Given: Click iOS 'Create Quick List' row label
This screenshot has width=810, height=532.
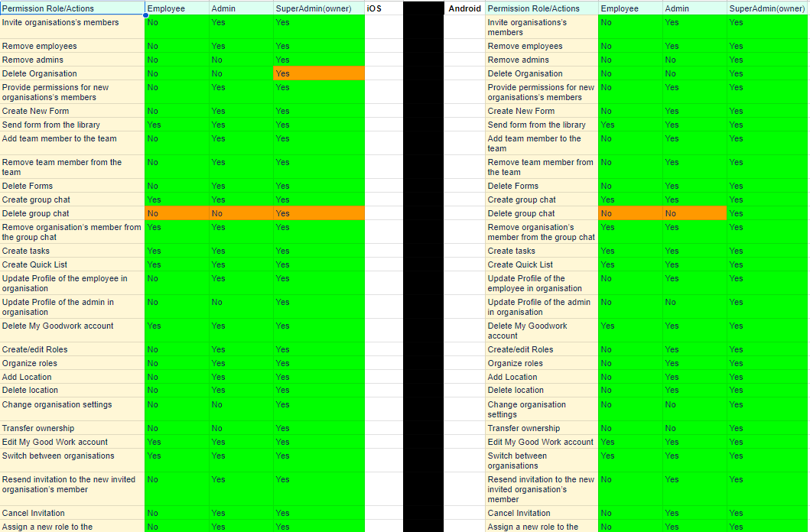Looking at the screenshot, I should pos(73,264).
